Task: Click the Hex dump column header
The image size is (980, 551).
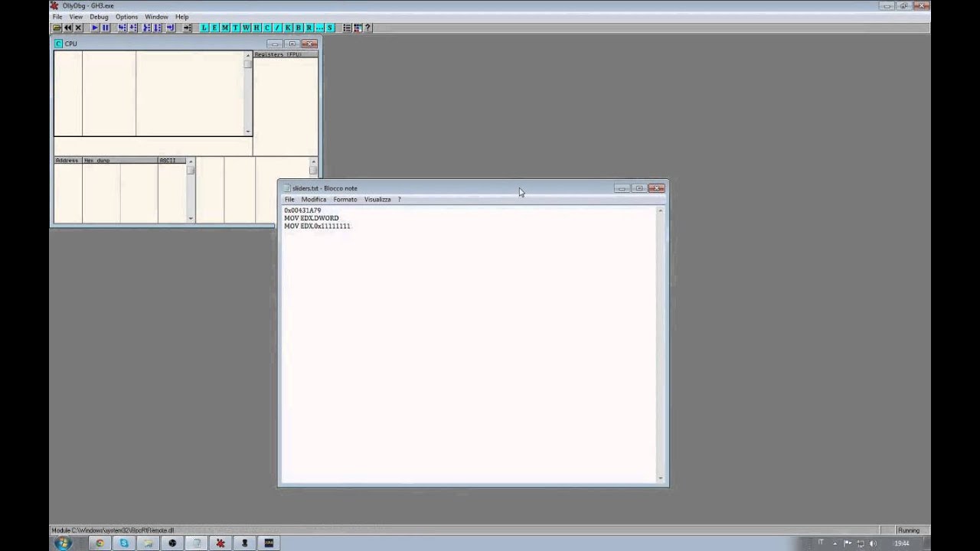Action: click(x=119, y=160)
